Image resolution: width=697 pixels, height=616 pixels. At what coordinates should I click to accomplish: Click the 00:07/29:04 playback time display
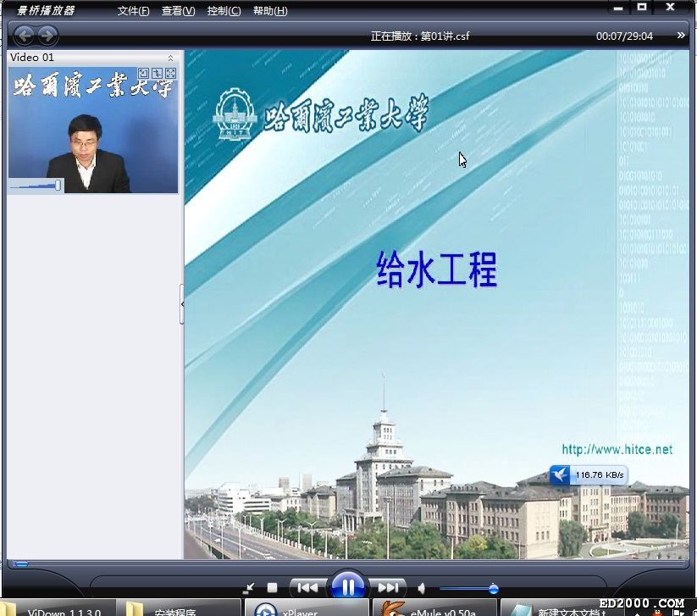click(624, 36)
